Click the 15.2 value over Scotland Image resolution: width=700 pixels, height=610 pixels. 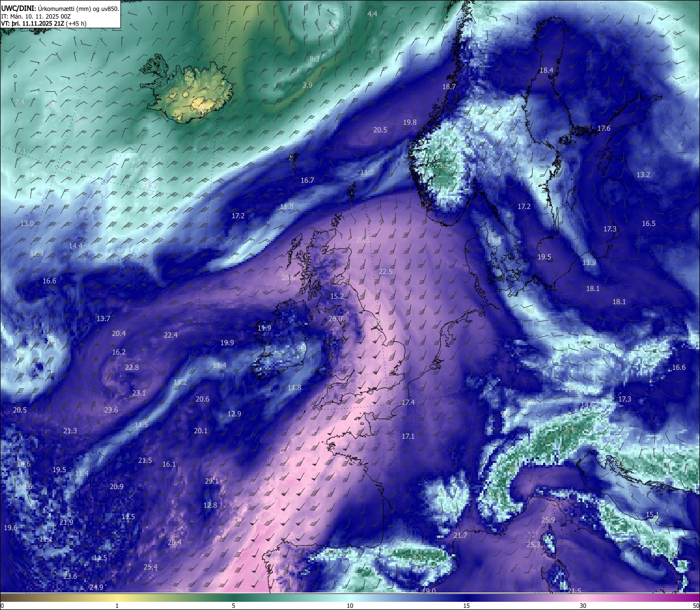point(337,296)
